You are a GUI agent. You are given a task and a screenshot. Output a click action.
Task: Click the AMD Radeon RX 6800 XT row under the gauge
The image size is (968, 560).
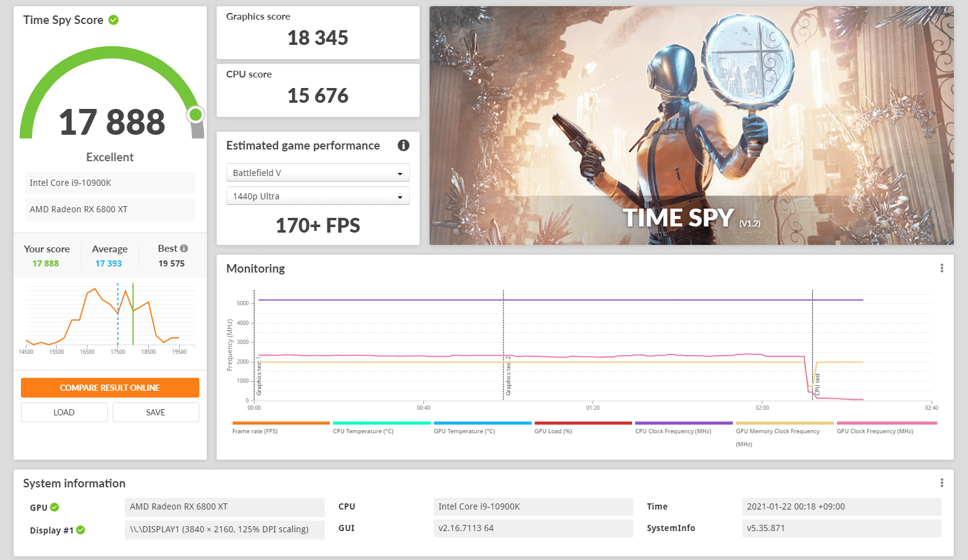click(110, 209)
